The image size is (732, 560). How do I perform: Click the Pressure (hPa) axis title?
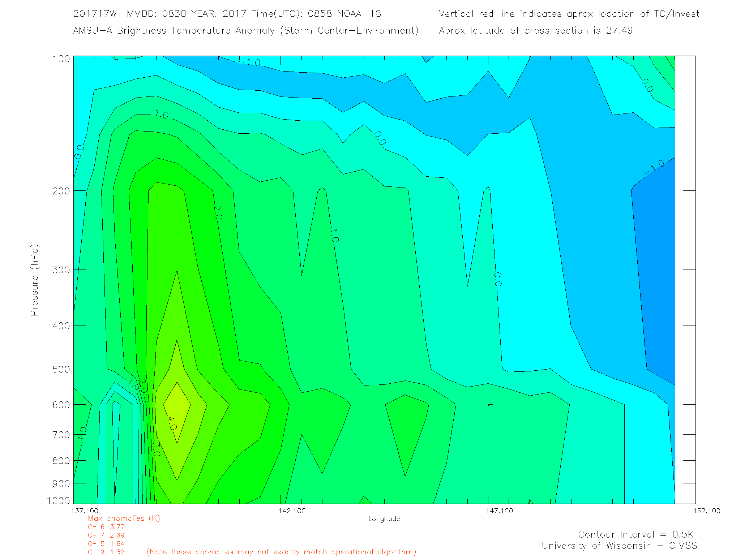34,280
